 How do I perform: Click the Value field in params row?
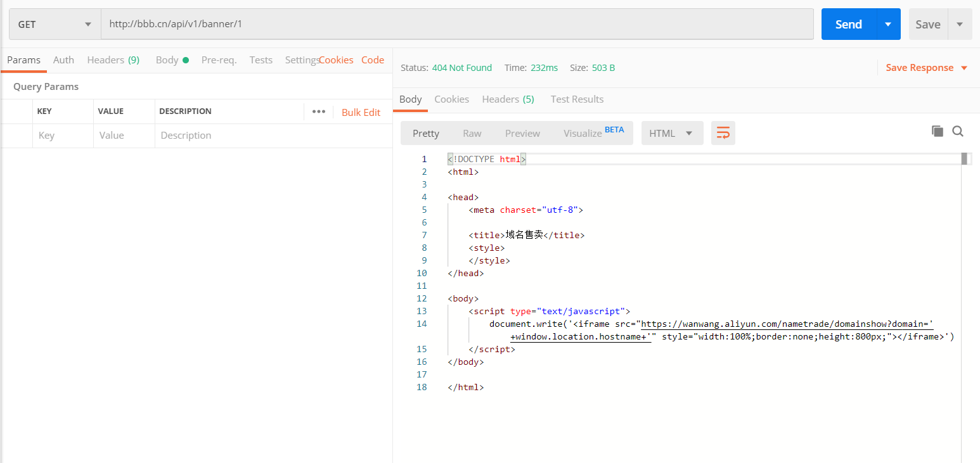124,136
